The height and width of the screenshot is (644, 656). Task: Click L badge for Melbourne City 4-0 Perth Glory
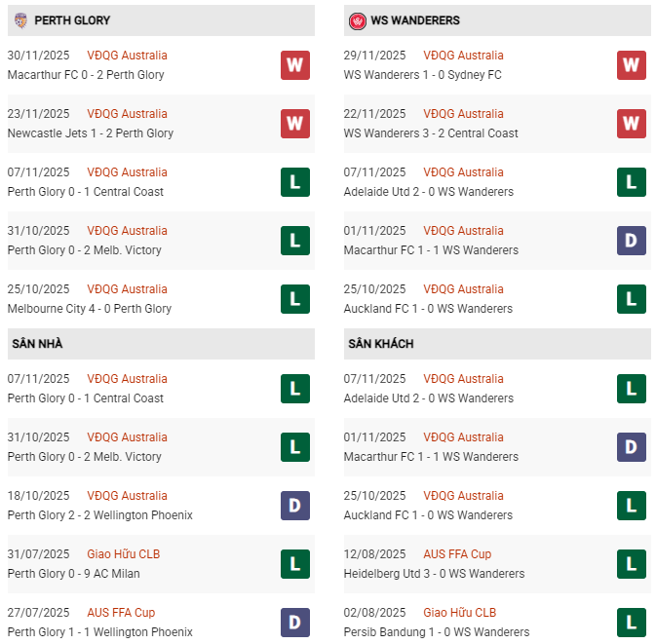(295, 299)
